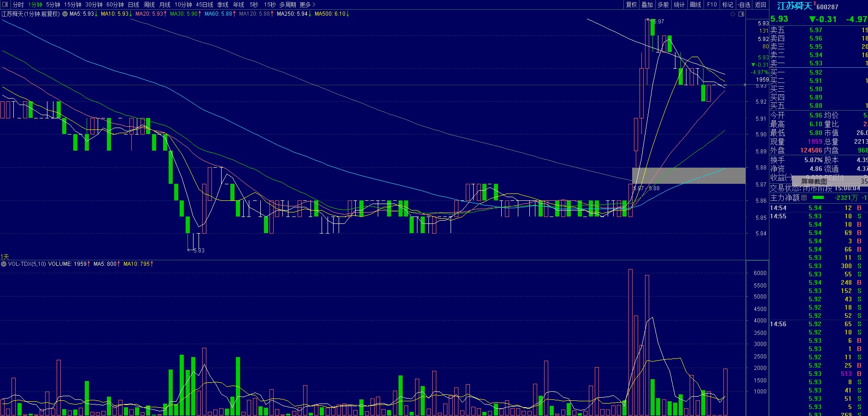
Task: Switch to 季线 quarterly chart
Action: [223, 5]
